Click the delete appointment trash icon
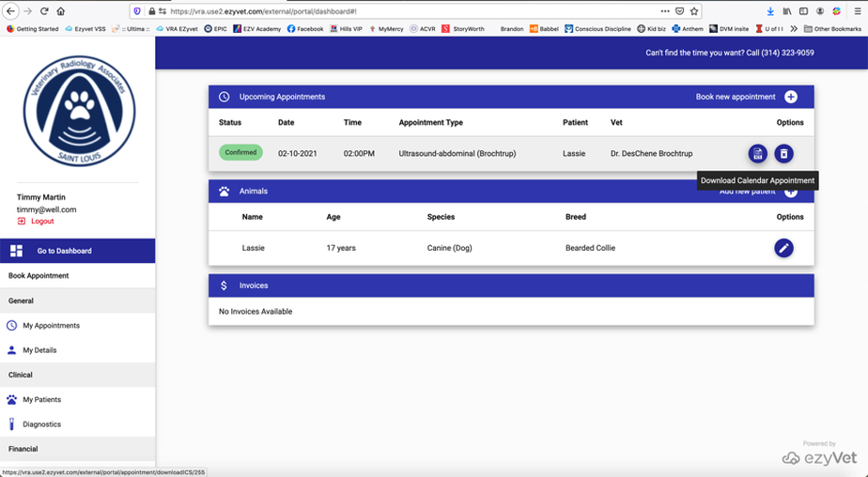868x477 pixels. [x=783, y=154]
